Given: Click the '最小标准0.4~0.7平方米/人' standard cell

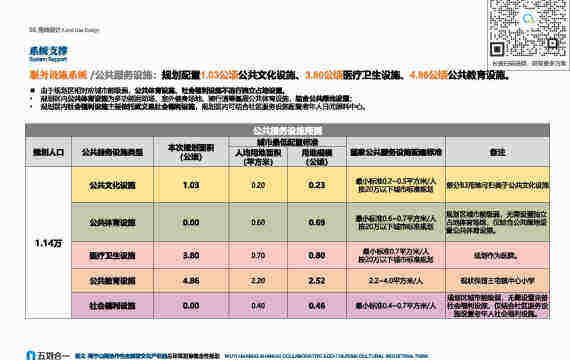Looking at the screenshot, I should [396, 306].
